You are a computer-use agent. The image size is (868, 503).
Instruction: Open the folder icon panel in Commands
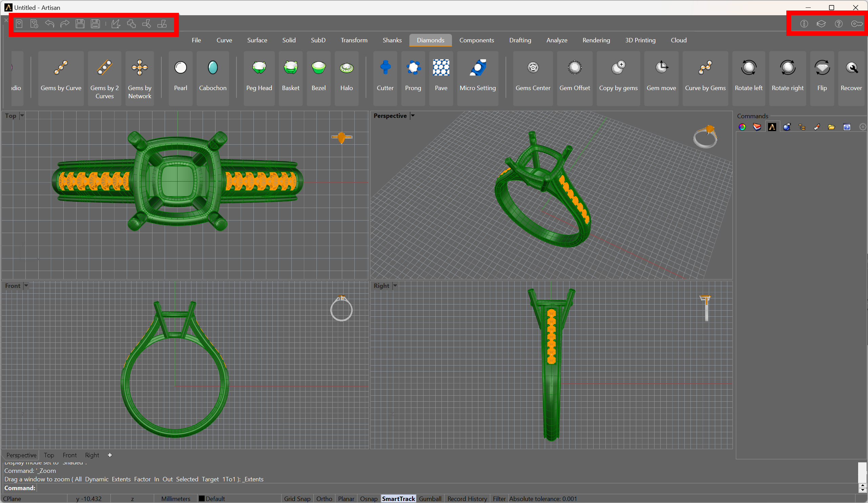click(x=831, y=127)
